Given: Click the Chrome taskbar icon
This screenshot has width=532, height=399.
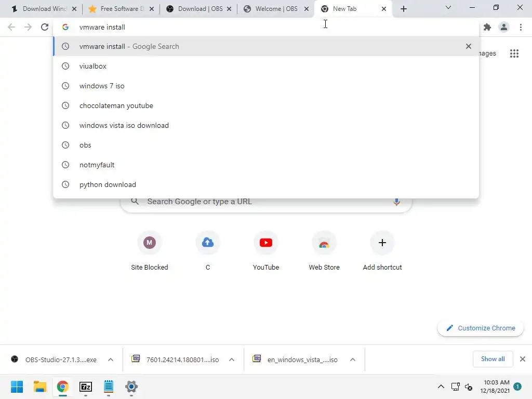Looking at the screenshot, I should coord(62,387).
